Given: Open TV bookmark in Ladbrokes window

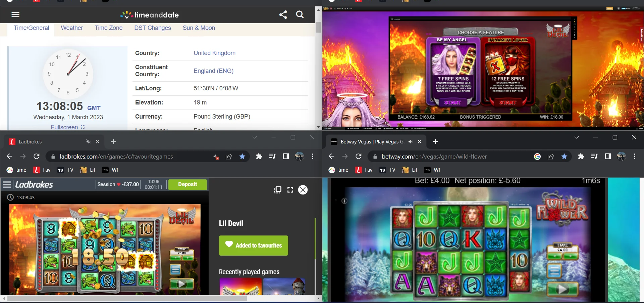Looking at the screenshot, I should tap(65, 170).
